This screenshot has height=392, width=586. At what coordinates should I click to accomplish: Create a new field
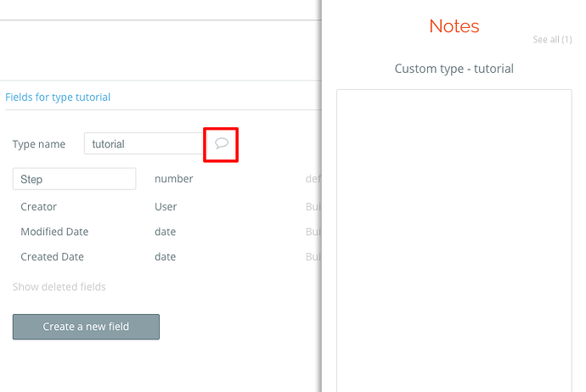pos(86,327)
